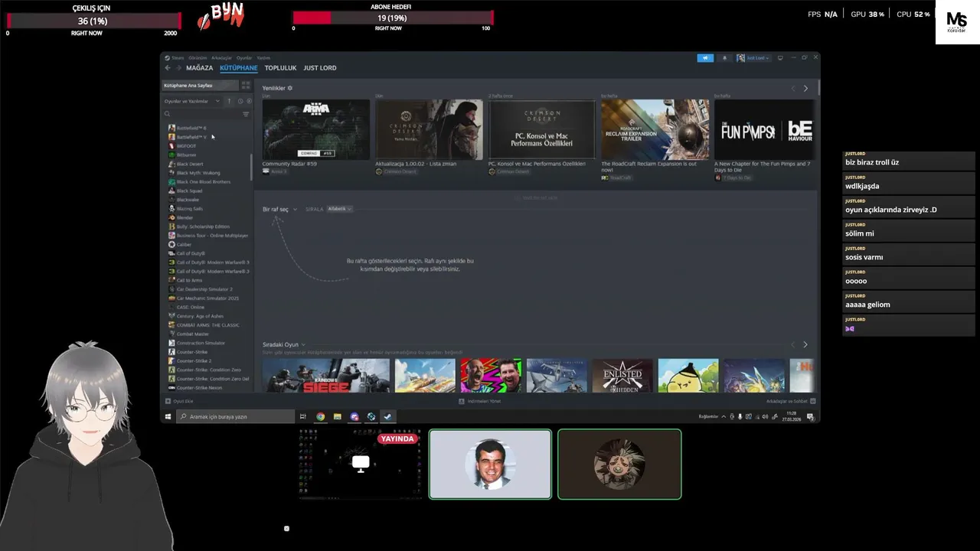Open the Oyunlar menu
The height and width of the screenshot is (551, 980).
click(244, 57)
